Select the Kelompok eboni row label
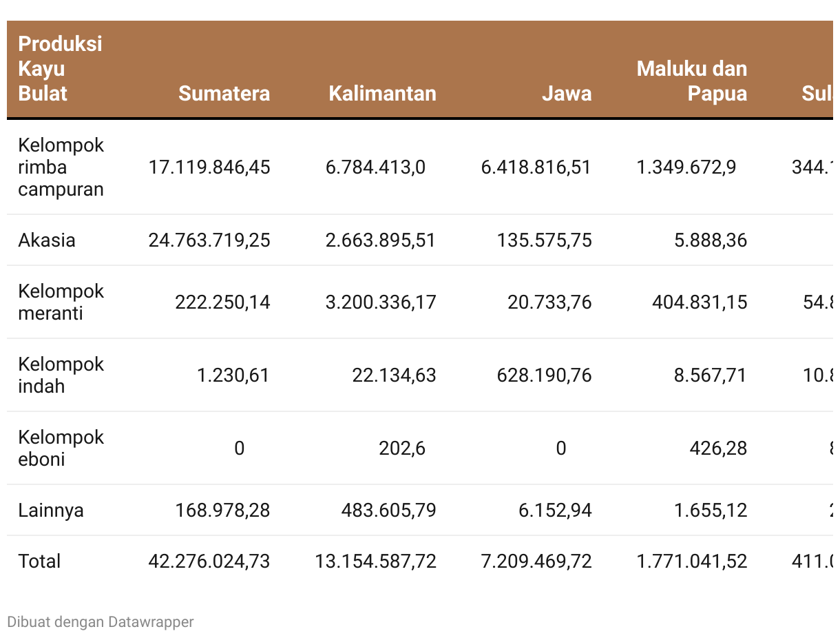The height and width of the screenshot is (638, 840). (61, 449)
